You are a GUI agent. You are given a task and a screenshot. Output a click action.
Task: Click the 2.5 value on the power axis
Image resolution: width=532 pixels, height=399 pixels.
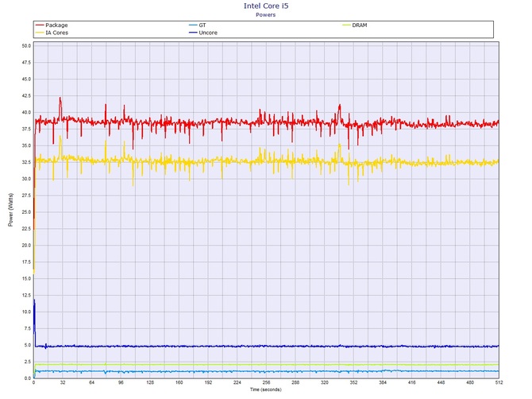point(27,362)
